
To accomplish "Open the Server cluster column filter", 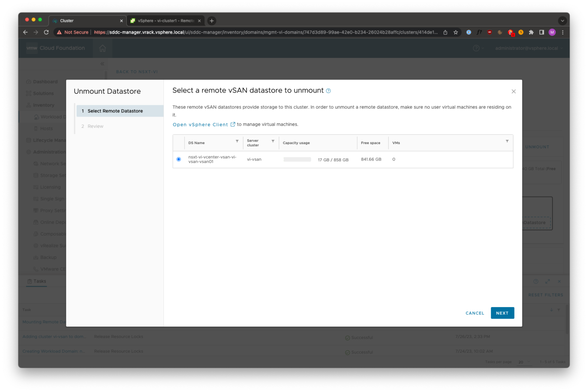I will [x=272, y=142].
